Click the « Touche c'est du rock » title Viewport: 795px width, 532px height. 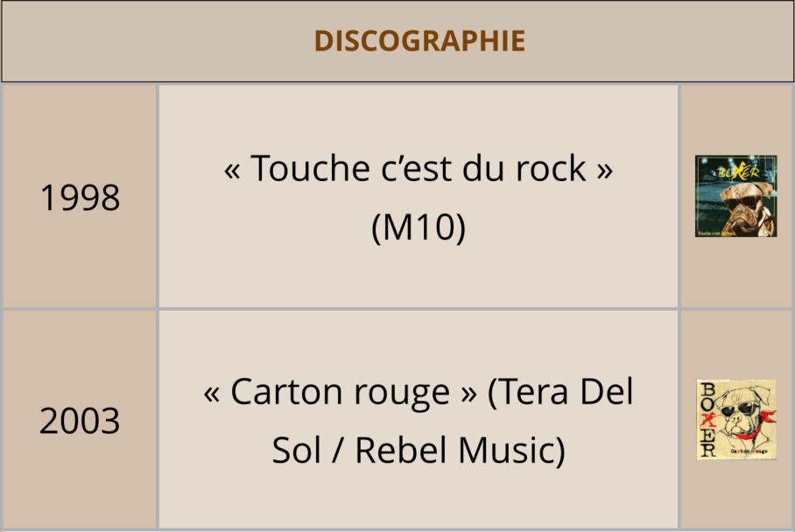tap(419, 168)
